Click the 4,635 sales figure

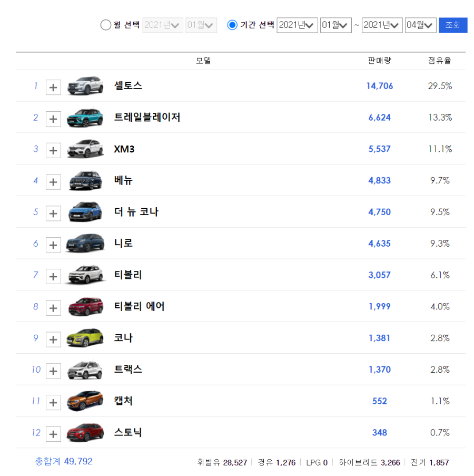(379, 244)
